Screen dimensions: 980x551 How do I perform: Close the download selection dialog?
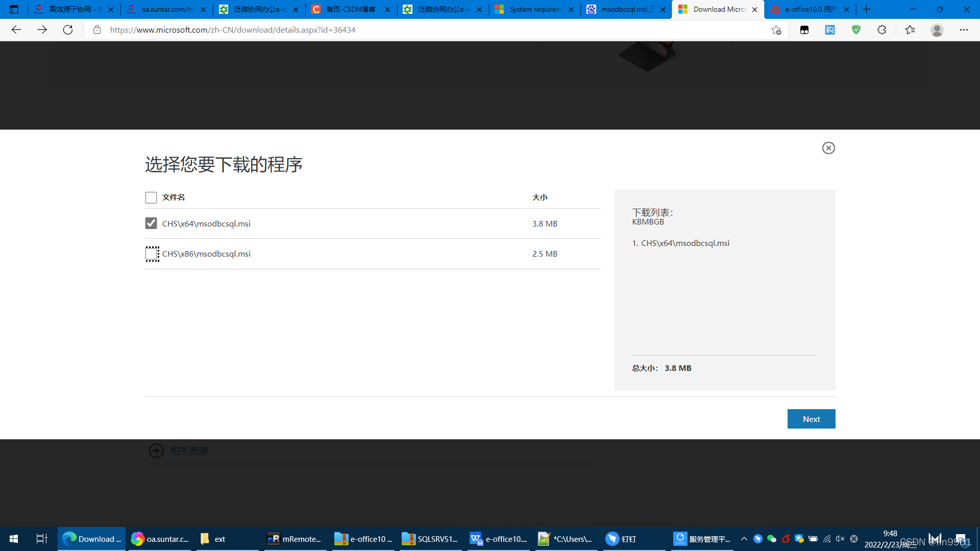click(x=828, y=148)
